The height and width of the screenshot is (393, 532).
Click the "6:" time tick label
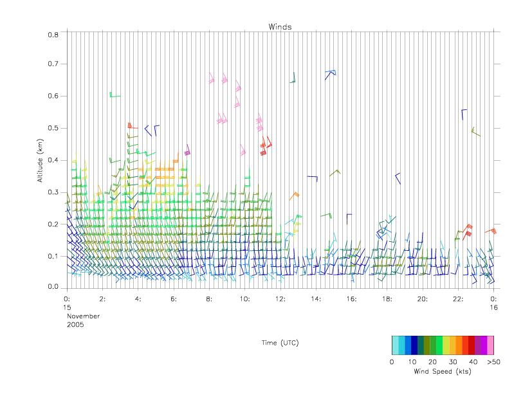pos(174,299)
